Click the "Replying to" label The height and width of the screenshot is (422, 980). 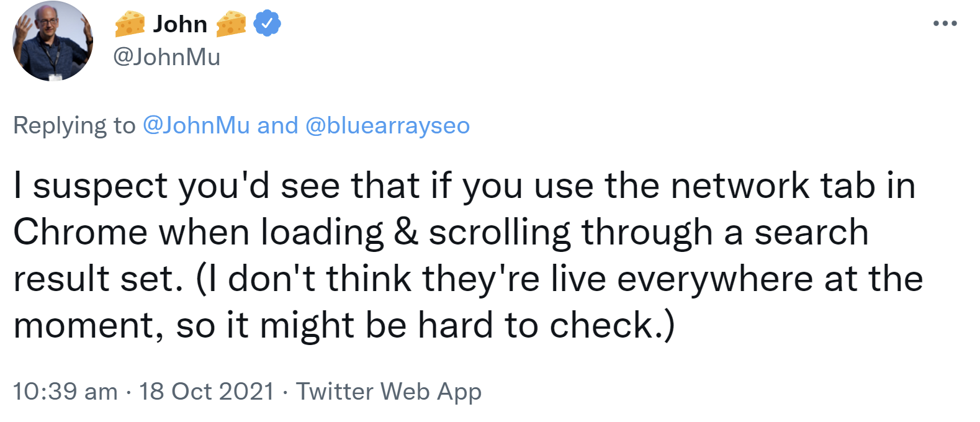pyautogui.click(x=74, y=125)
